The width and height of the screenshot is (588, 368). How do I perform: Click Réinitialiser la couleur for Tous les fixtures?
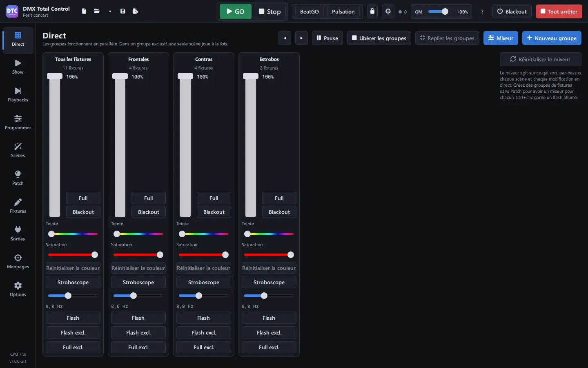click(73, 268)
